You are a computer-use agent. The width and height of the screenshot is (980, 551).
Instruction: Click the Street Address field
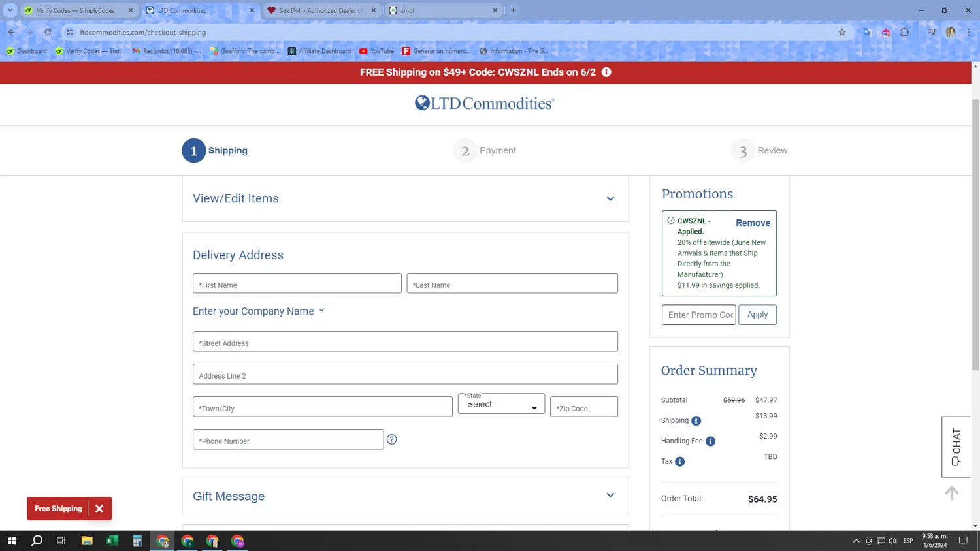405,341
